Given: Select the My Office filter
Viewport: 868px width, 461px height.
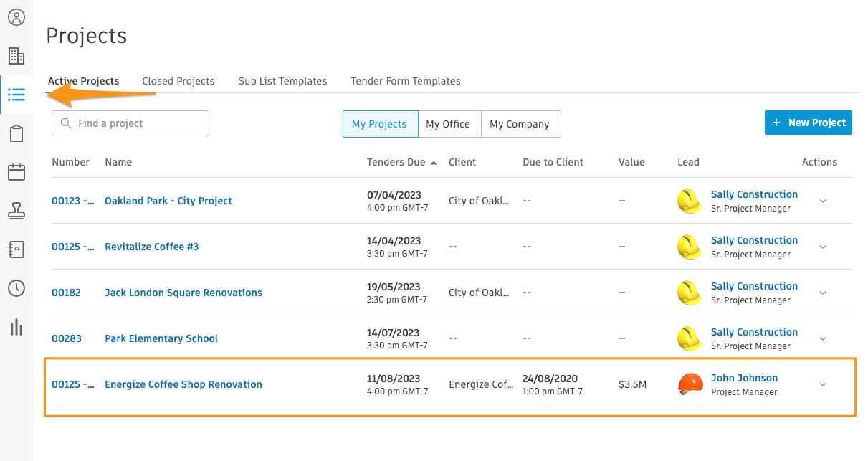Looking at the screenshot, I should point(448,124).
